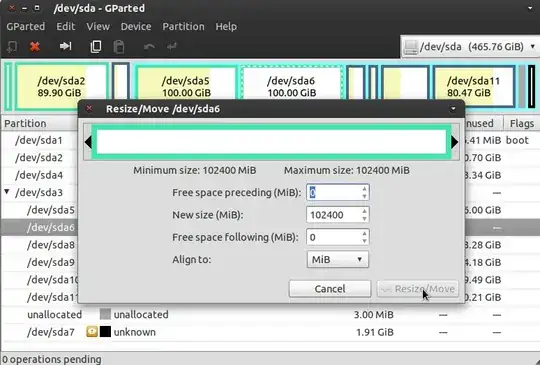Select /dev/sda5 block in the disk map

pos(186,83)
